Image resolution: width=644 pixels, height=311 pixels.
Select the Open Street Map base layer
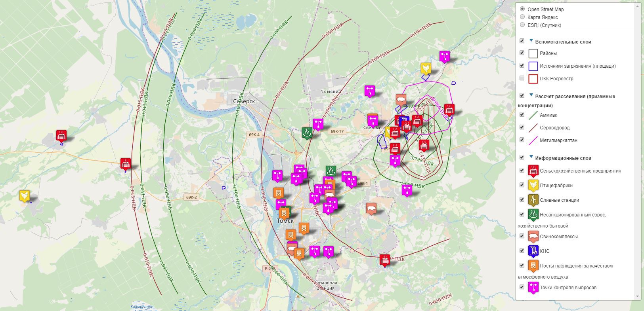[x=522, y=9]
